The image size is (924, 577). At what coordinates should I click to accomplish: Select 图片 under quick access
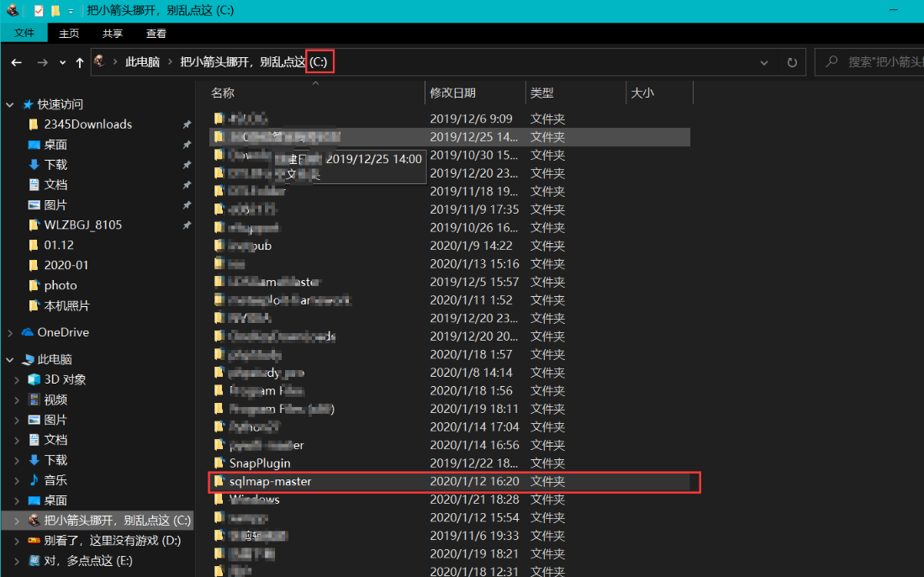tap(55, 205)
